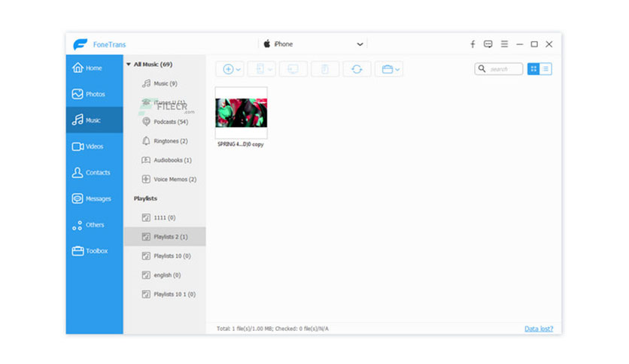Click the Add files plus button
This screenshot has height=364, width=629.
point(228,69)
